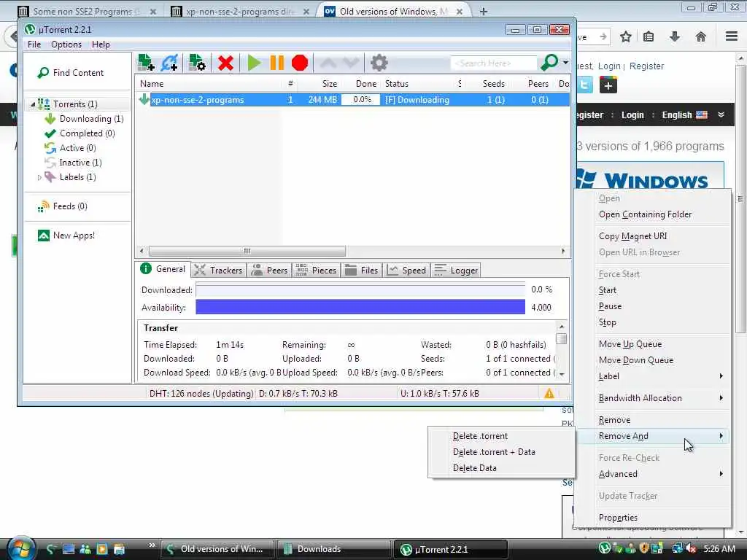
Task: Switch to the Files tab
Action: point(361,271)
